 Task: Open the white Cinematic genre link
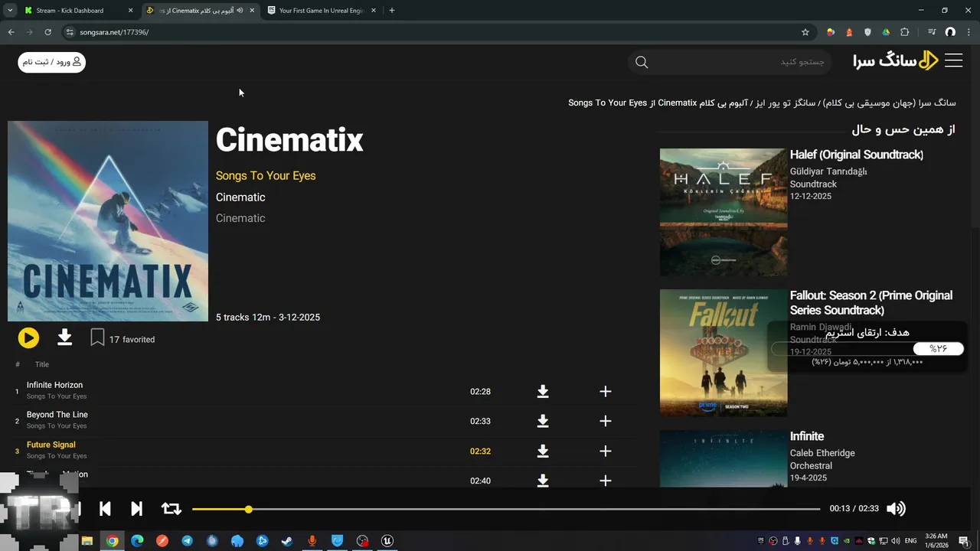tap(240, 197)
